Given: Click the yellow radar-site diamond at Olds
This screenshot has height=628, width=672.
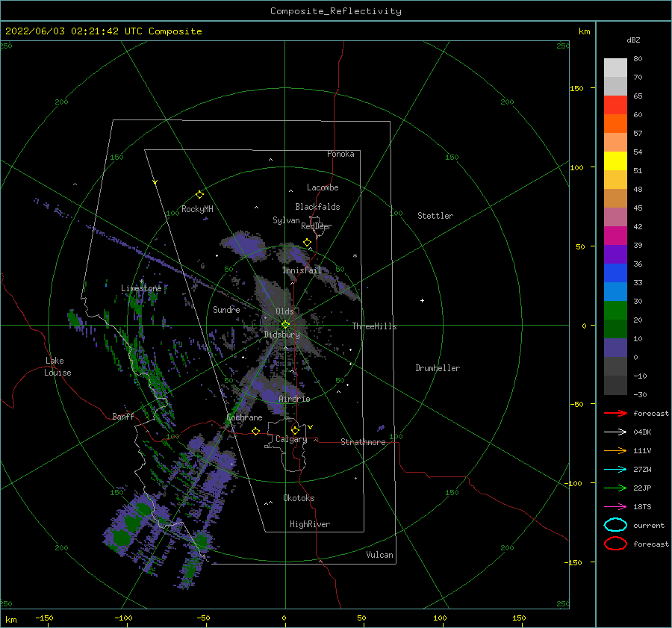Looking at the screenshot, I should tap(285, 325).
